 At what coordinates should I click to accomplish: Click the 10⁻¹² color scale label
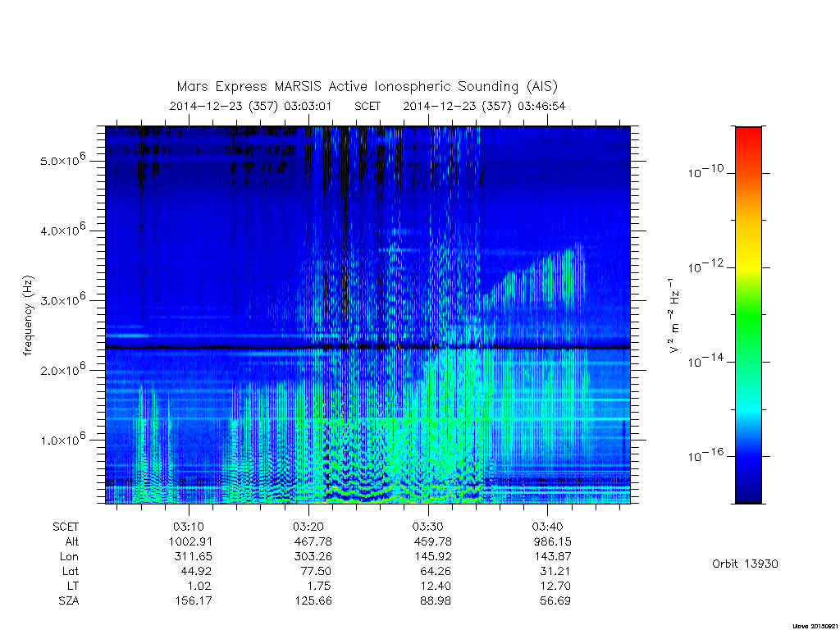(705, 266)
